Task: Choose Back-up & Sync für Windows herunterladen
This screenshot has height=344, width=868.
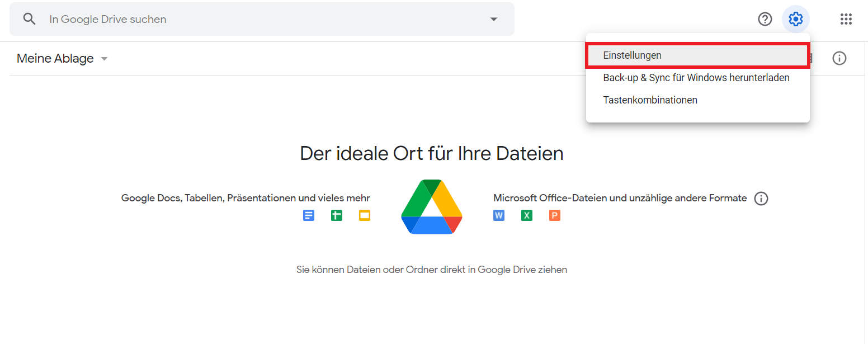Action: tap(698, 78)
